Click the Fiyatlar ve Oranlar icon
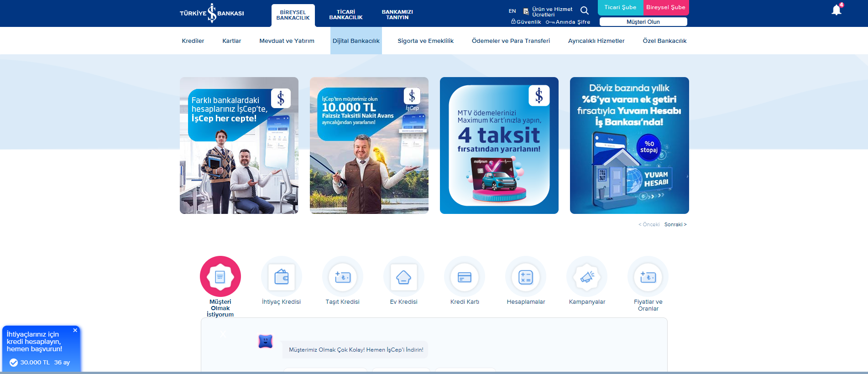Viewport: 868px width, 374px height. pyautogui.click(x=648, y=276)
